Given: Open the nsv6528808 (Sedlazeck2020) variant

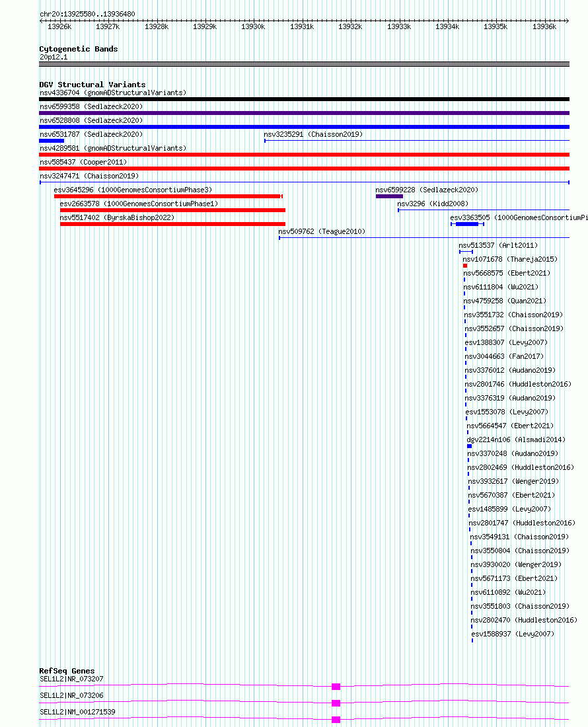Looking at the screenshot, I should coord(91,120).
